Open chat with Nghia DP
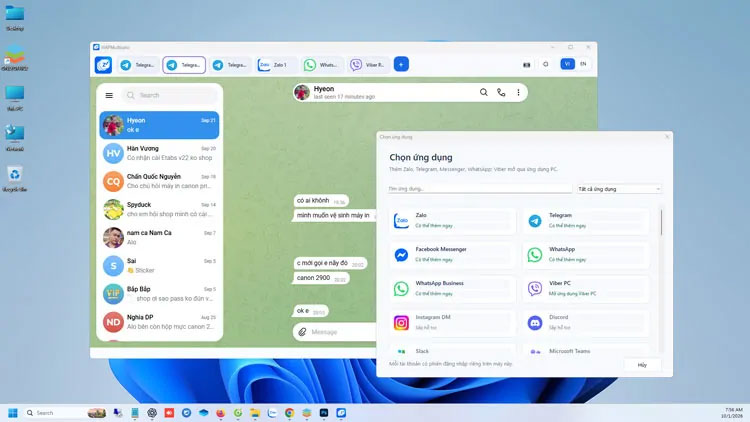Image resolution: width=750 pixels, height=422 pixels. (159, 322)
